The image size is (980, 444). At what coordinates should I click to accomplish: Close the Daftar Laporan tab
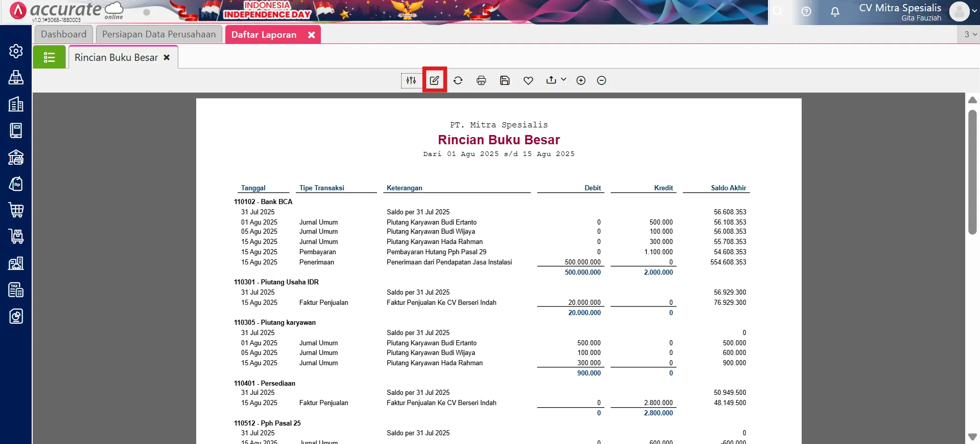(x=311, y=35)
